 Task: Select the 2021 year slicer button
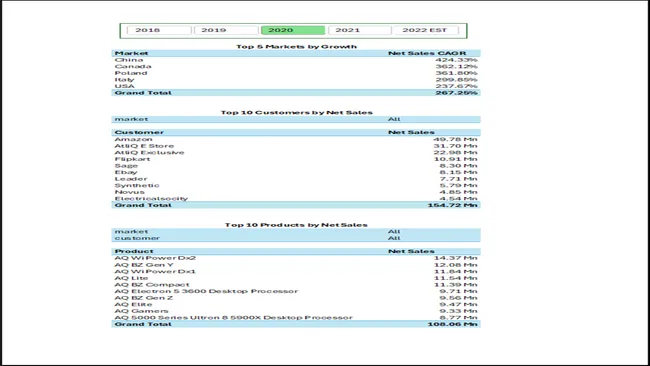[x=359, y=30]
